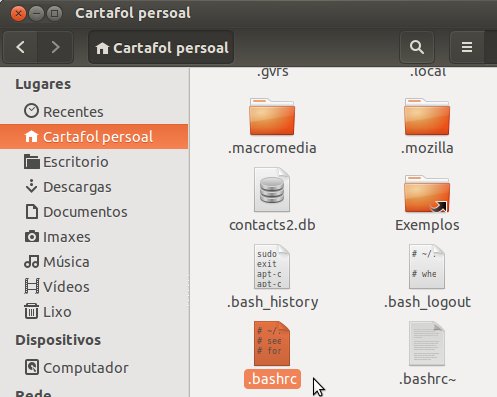Viewport: 497px width, 397px height.
Task: Minimize the Cartafol persoal window
Action: point(36,13)
